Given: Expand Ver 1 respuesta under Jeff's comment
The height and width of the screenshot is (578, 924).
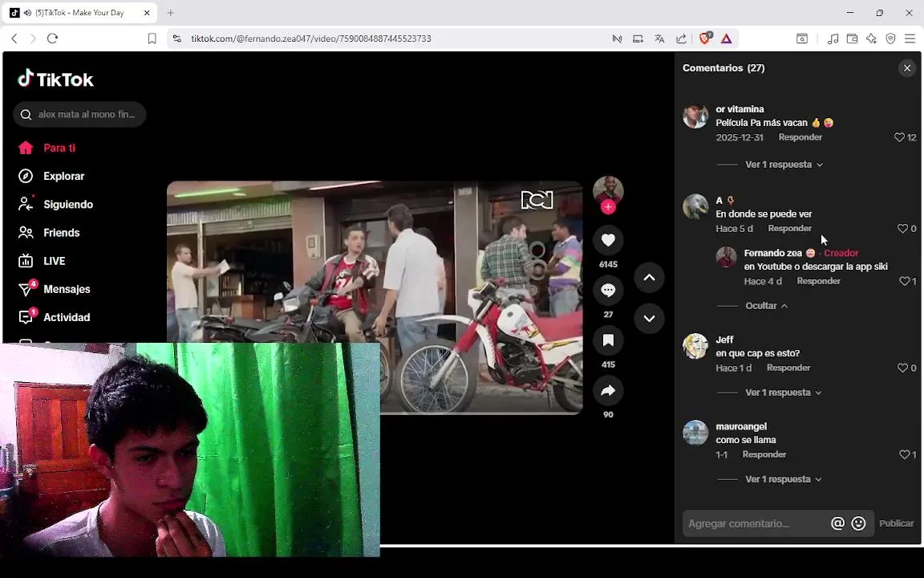Looking at the screenshot, I should pos(784,393).
